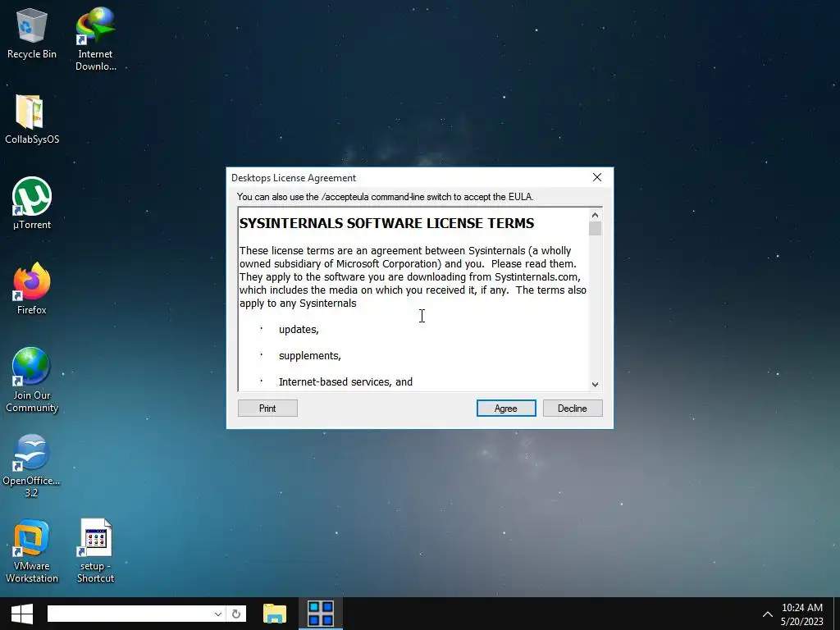Click the 'updates,' bullet text
The height and width of the screenshot is (630, 840).
299,330
